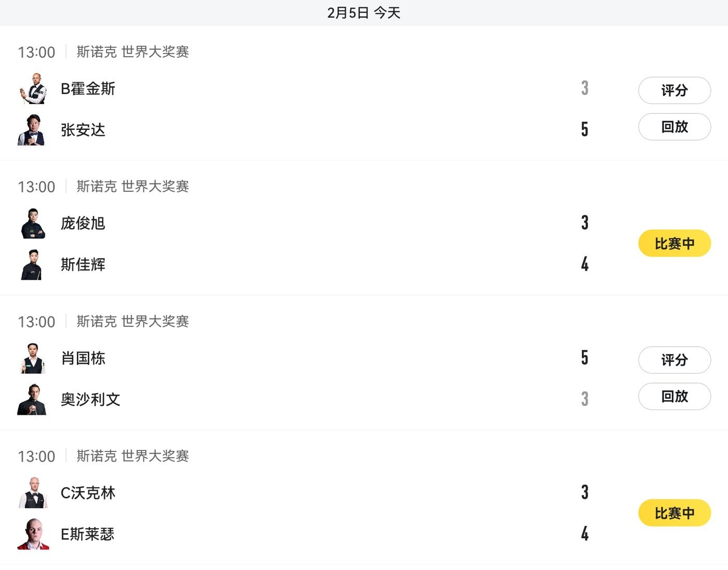Tap 肖国栋 player avatar
This screenshot has width=728, height=570.
pos(33,358)
